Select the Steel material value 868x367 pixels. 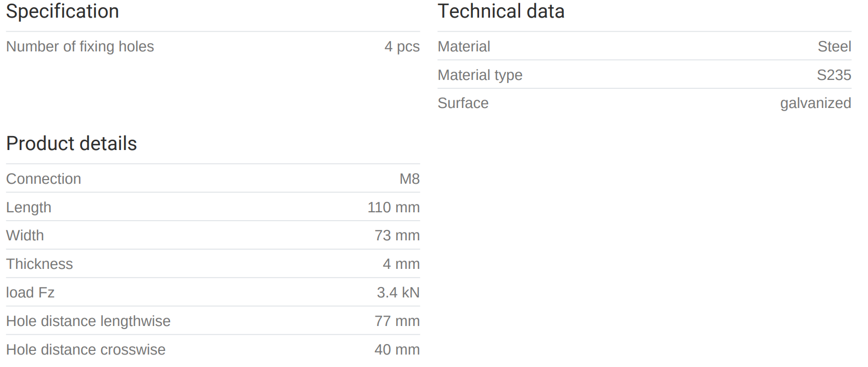[x=834, y=47]
